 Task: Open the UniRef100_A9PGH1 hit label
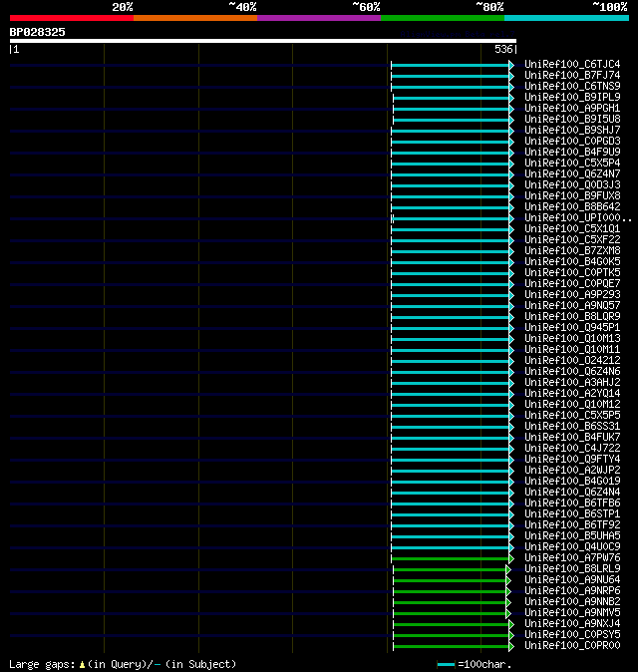tap(572, 108)
